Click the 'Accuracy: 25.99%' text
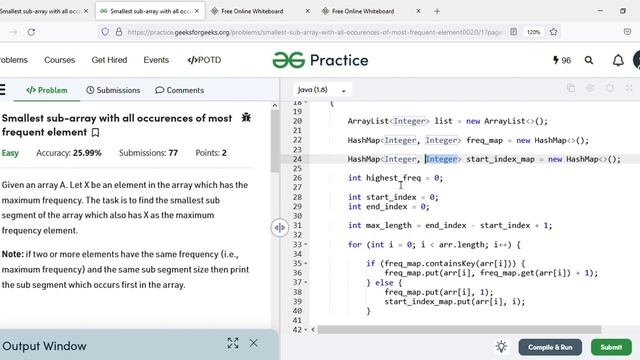640x360 pixels. coord(69,153)
